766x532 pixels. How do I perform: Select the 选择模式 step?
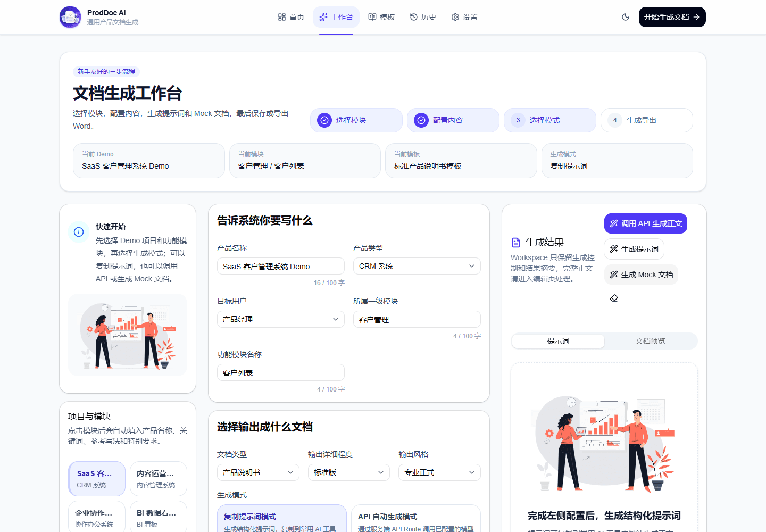pyautogui.click(x=550, y=120)
